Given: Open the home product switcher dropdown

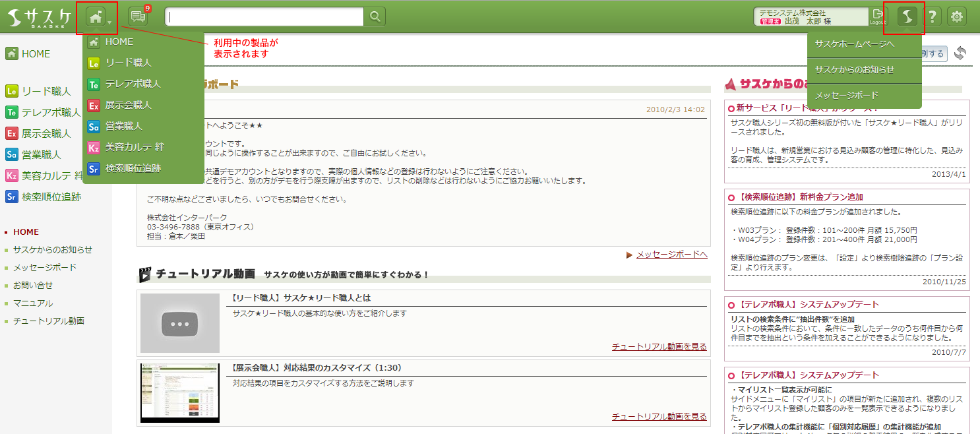Looking at the screenshot, I should click(100, 17).
